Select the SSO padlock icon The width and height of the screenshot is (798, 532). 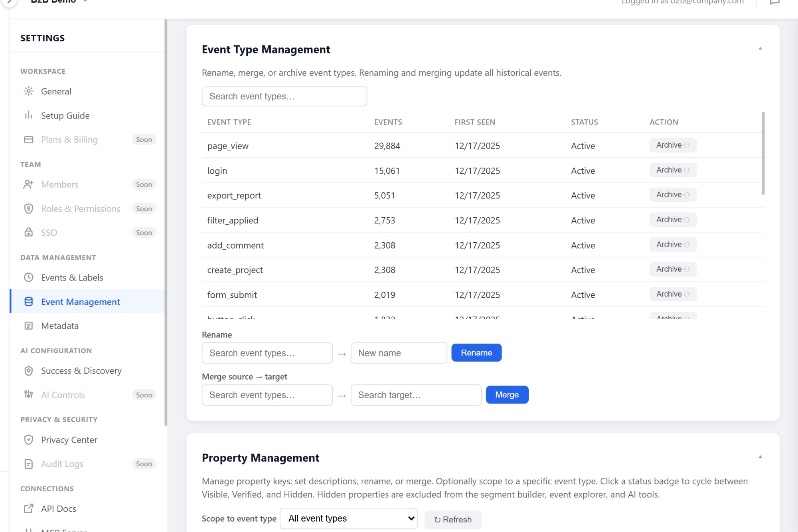[28, 232]
